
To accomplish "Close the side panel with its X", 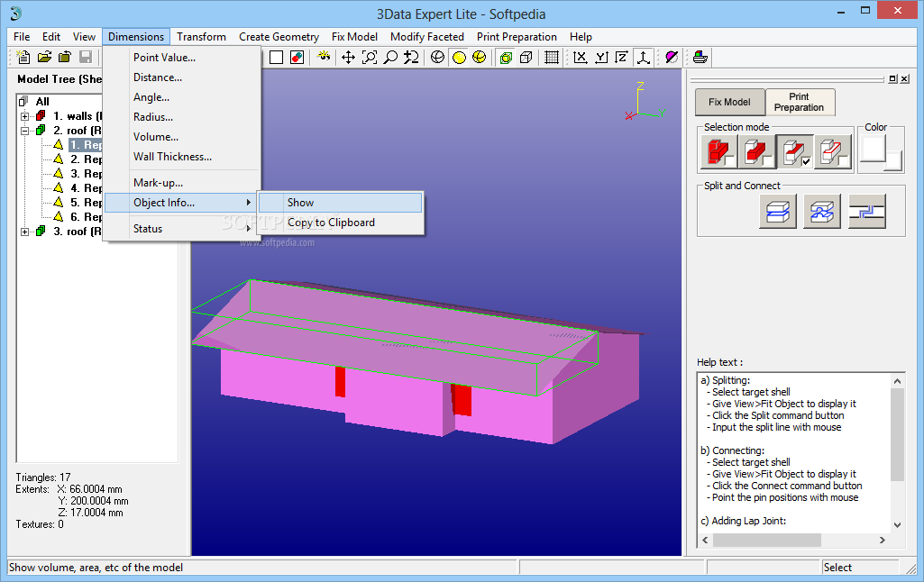I will (x=904, y=79).
